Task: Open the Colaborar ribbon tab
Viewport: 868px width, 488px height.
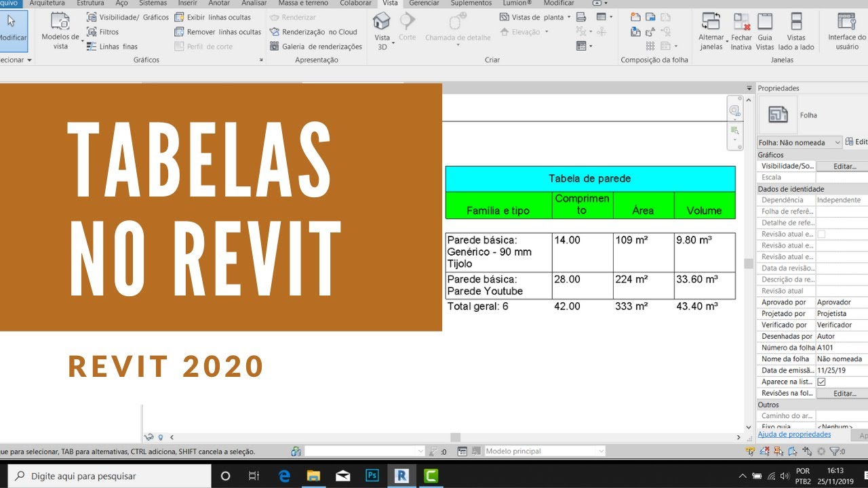Action: [355, 3]
